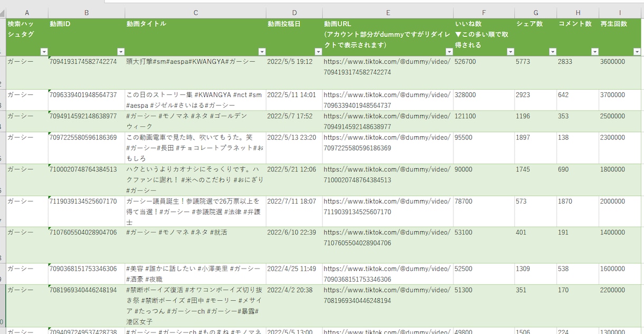Open filter dropdown for 動画投稿日 column
Image resolution: width=644 pixels, height=334 pixels.
[318, 52]
